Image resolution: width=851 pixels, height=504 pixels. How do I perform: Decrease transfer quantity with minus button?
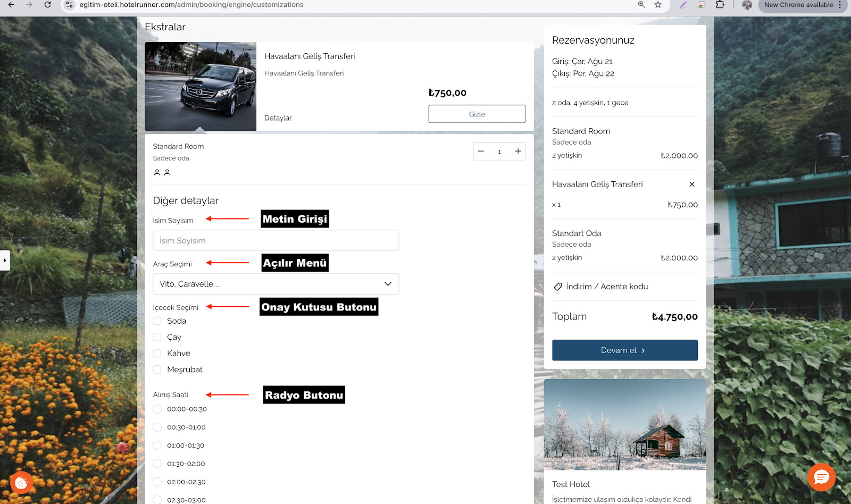click(x=481, y=152)
